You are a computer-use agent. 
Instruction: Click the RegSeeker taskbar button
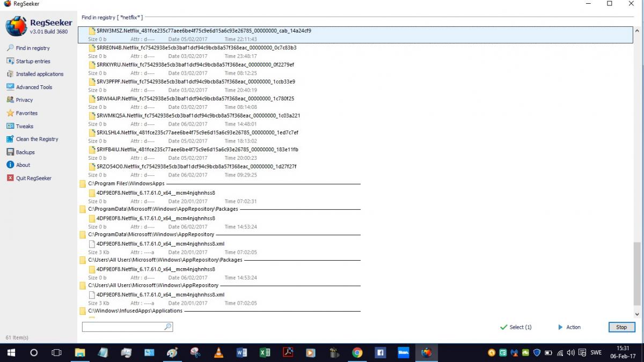[427, 353]
